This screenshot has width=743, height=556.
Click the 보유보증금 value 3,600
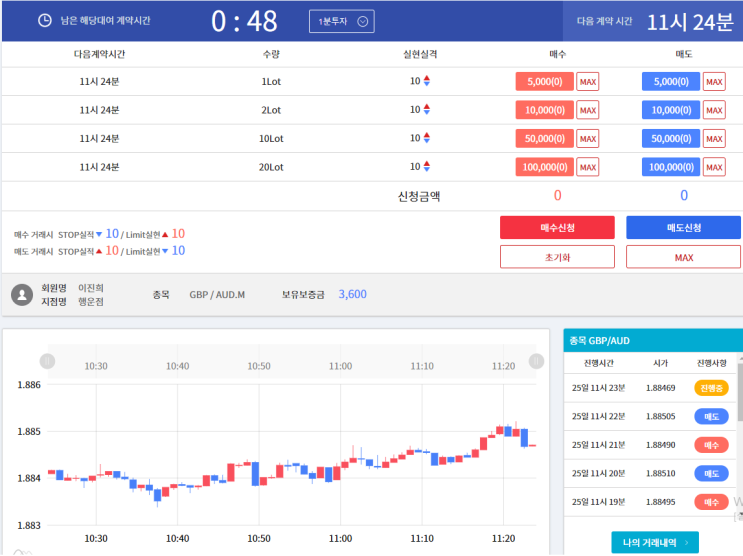click(x=353, y=294)
